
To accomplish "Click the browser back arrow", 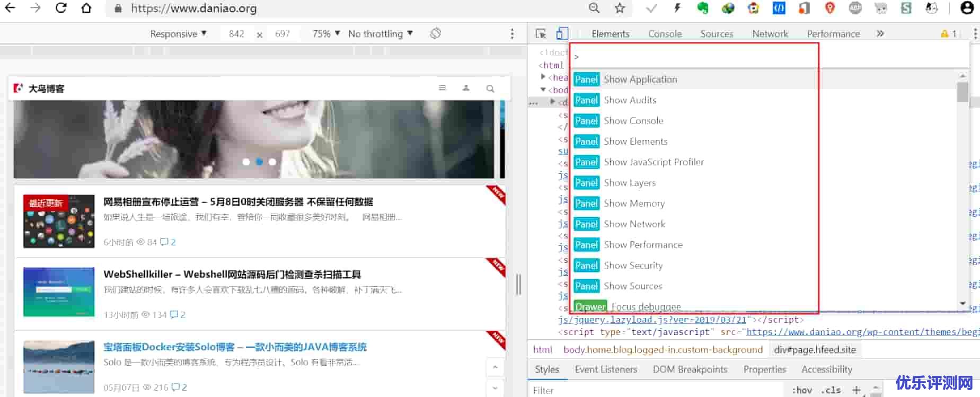I will [10, 8].
